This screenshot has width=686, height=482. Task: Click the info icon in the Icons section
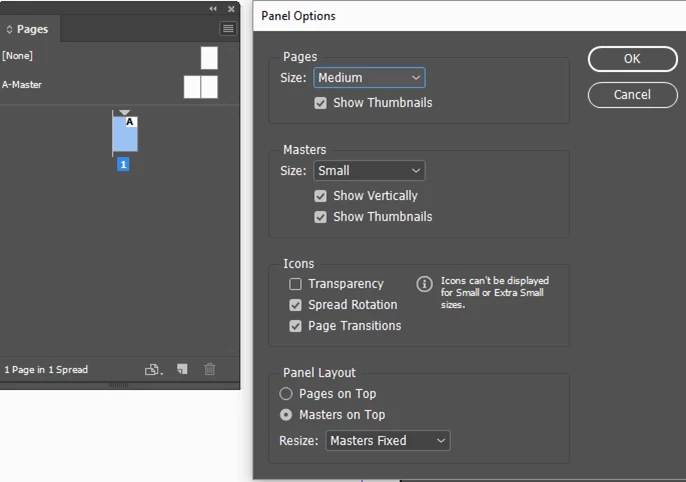click(x=424, y=284)
